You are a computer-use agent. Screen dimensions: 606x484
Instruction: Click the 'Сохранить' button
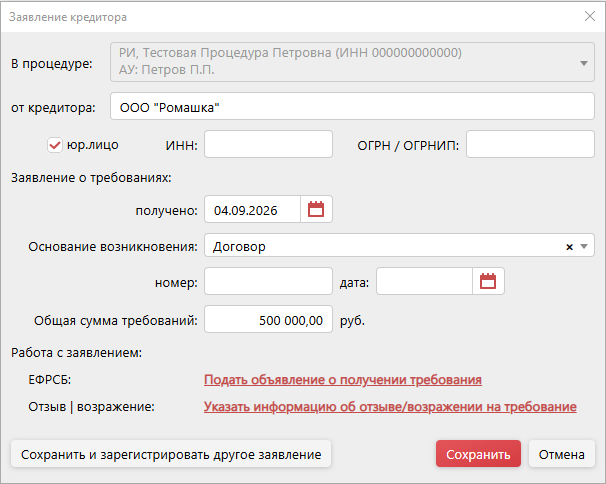point(478,454)
